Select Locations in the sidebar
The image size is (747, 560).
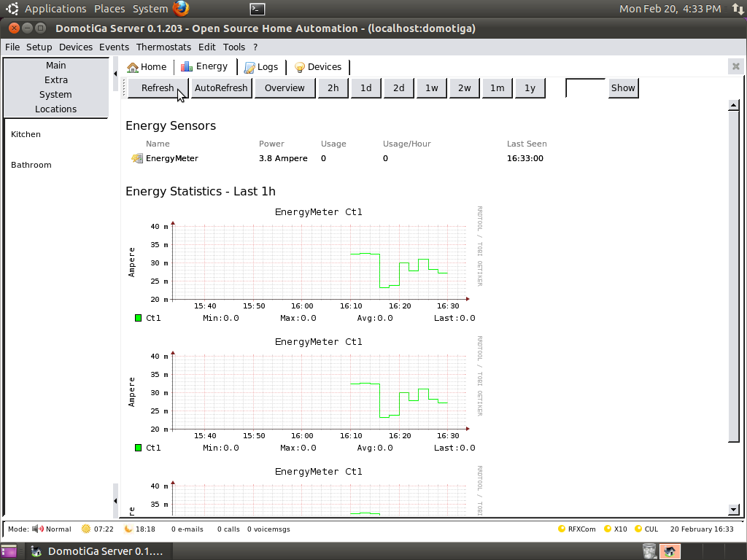(55, 109)
